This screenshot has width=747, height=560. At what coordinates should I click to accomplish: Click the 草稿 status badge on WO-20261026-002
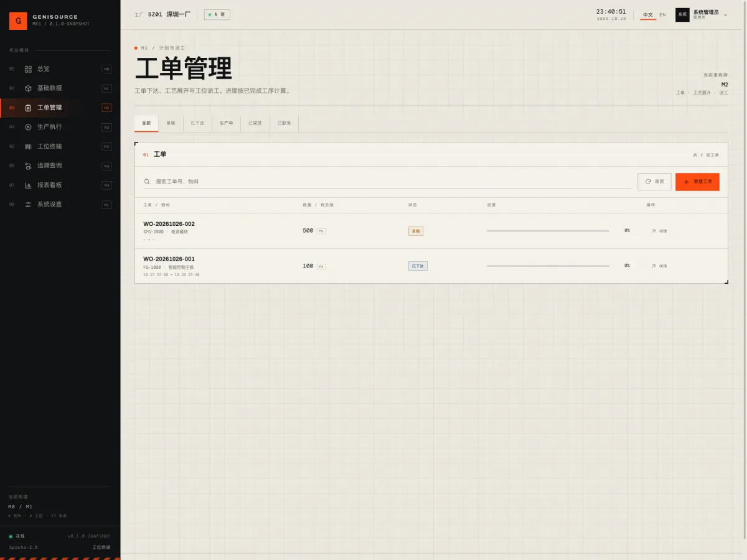416,231
